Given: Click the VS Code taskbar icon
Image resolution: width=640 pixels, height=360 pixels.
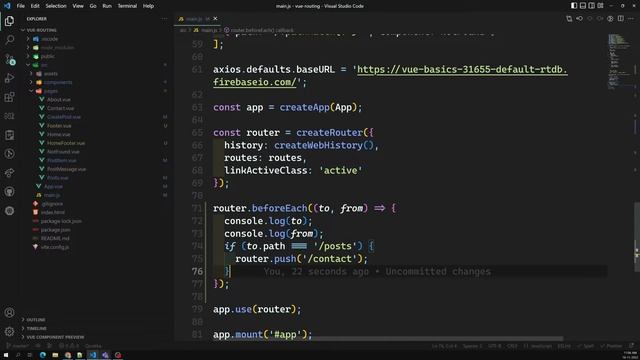Looking at the screenshot, I should [x=93, y=355].
